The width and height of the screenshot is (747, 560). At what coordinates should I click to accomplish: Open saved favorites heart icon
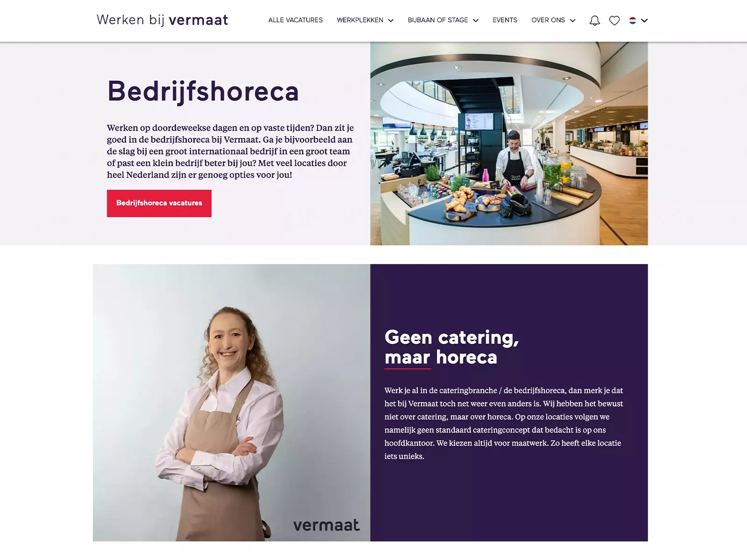click(x=614, y=21)
